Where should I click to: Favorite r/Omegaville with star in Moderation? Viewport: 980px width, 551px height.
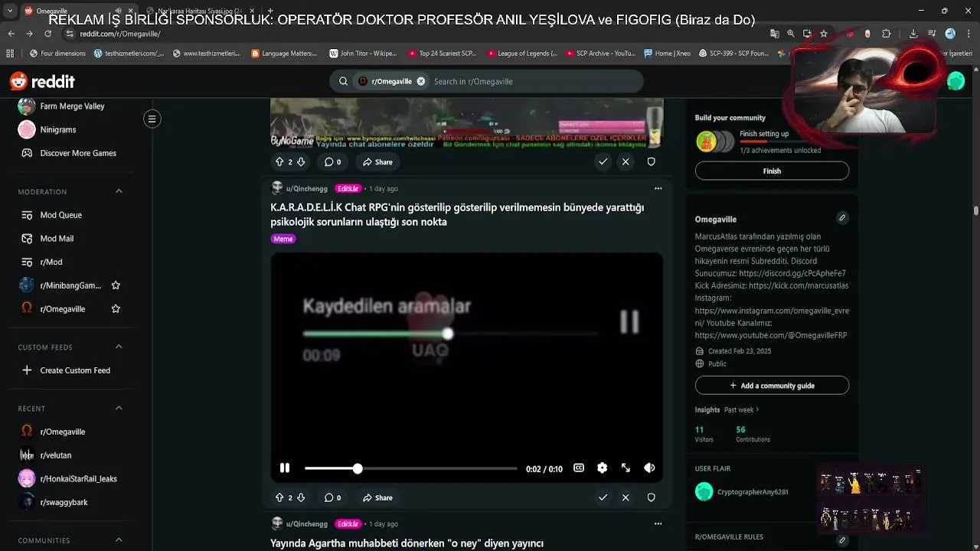coord(116,309)
